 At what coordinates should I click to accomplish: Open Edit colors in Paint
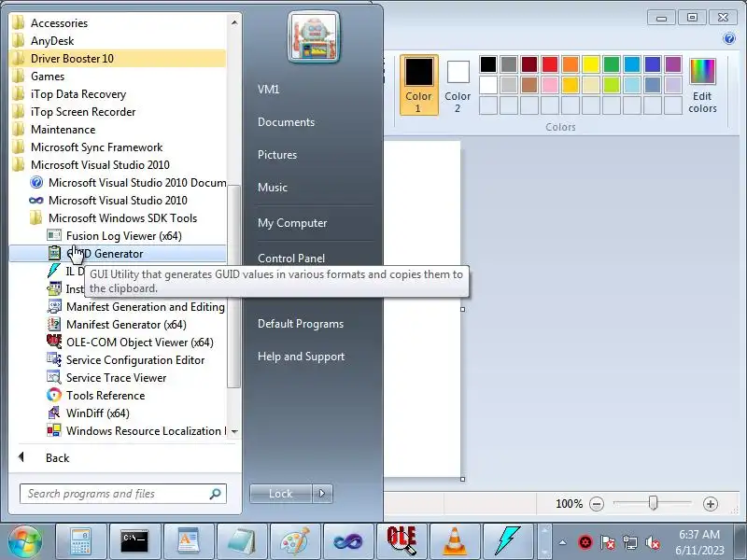tap(702, 86)
